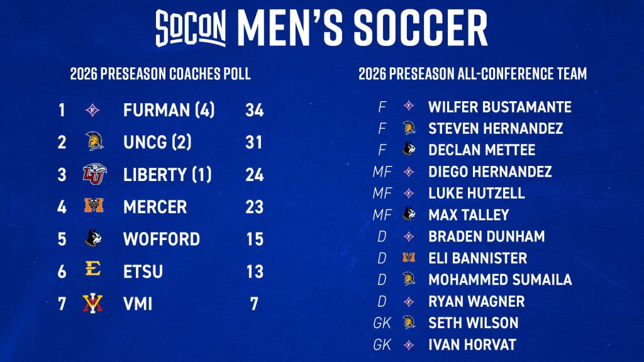Click the Men's Soccer title text
Screen dimensions: 644x362
[x=362, y=28]
